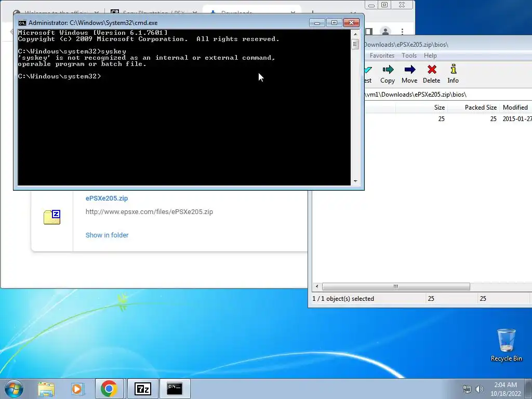Open the cmd window system menu icon
The width and height of the screenshot is (532, 399).
pos(22,23)
